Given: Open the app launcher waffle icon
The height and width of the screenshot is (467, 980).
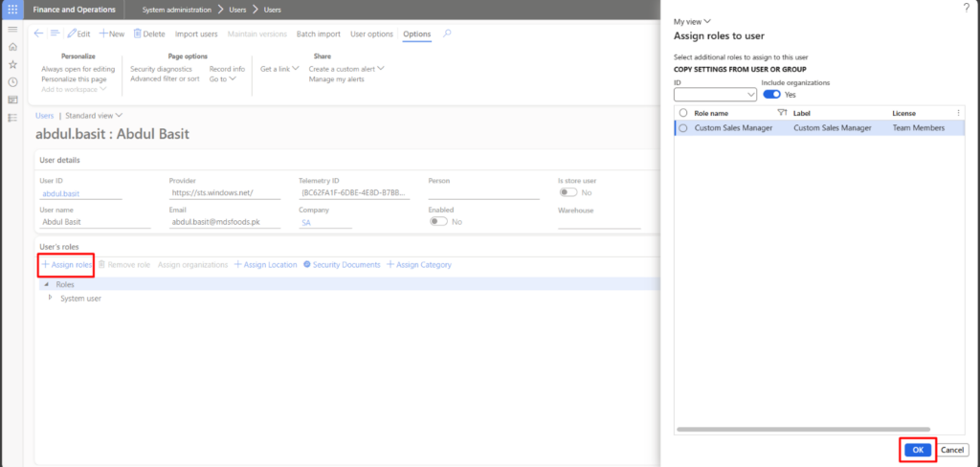Looking at the screenshot, I should (x=12, y=10).
